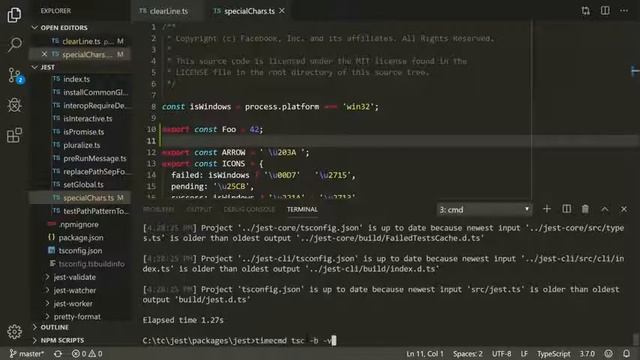Screen dimensions: 640x360
Task: Expand the jest-worker folder
Action: (x=80, y=303)
